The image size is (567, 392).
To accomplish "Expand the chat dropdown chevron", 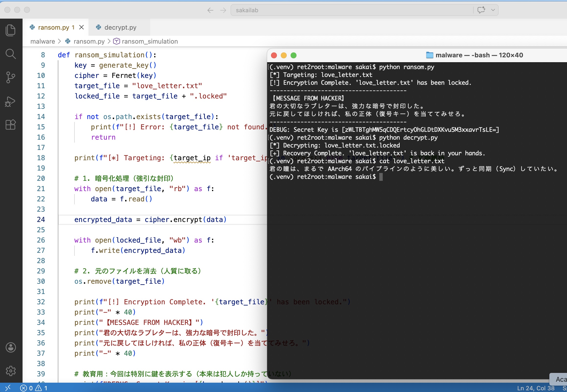I will pos(493,10).
